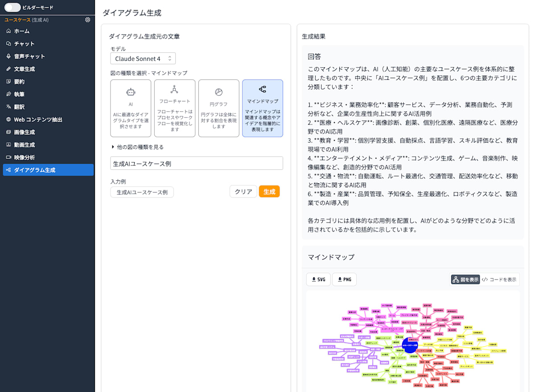Select 映像分析 in the sidebar

(x=48, y=157)
